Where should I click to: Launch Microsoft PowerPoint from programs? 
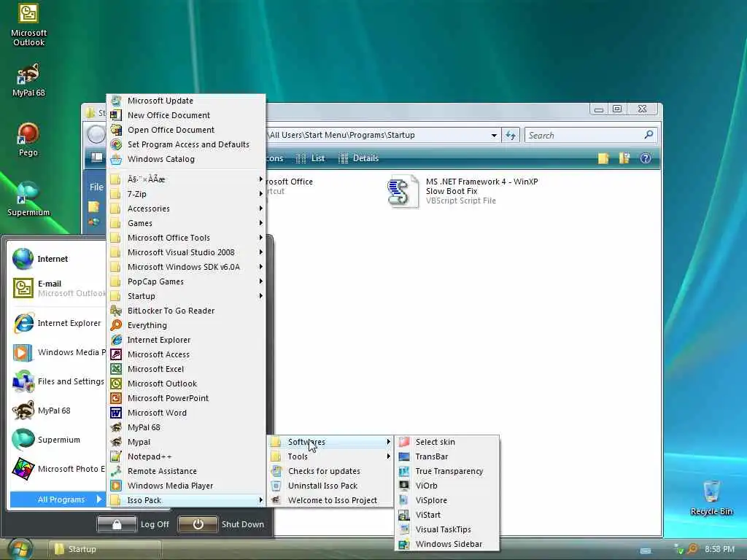coord(186,398)
